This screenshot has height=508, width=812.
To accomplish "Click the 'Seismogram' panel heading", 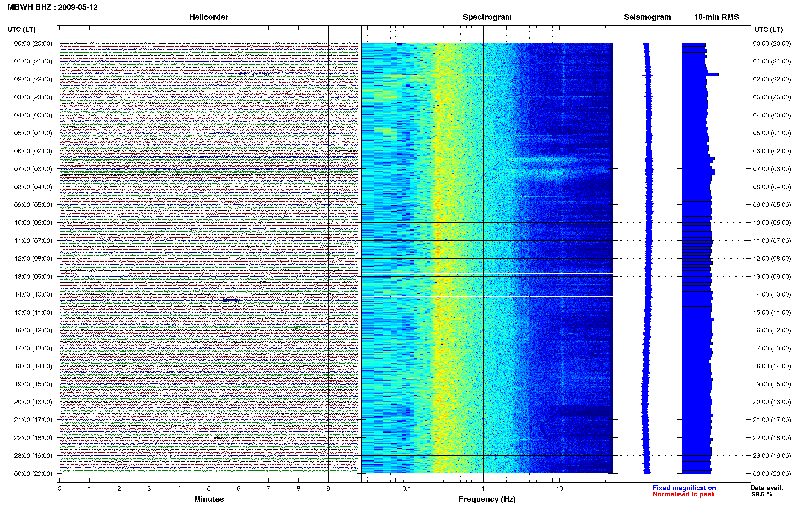I will click(x=647, y=17).
